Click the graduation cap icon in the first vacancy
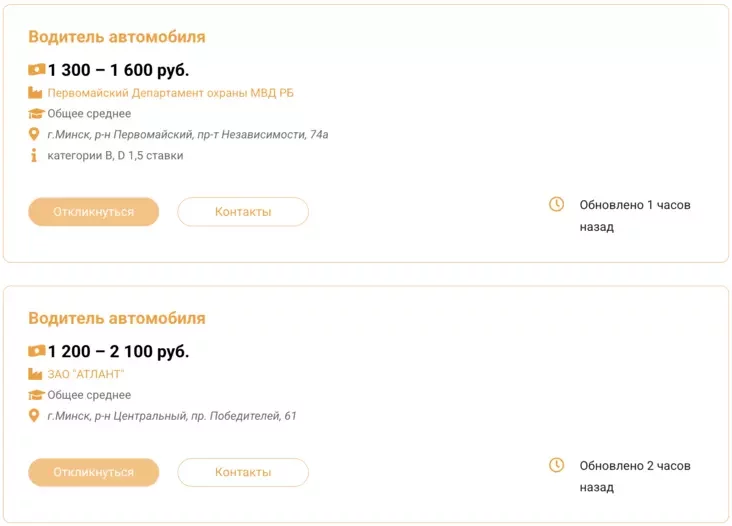 point(37,114)
